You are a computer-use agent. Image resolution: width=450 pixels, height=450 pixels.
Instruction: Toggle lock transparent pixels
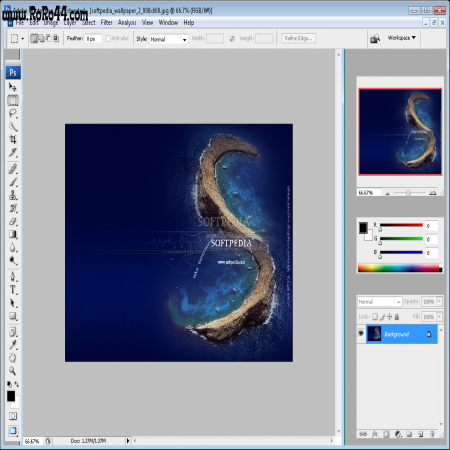pyautogui.click(x=375, y=317)
